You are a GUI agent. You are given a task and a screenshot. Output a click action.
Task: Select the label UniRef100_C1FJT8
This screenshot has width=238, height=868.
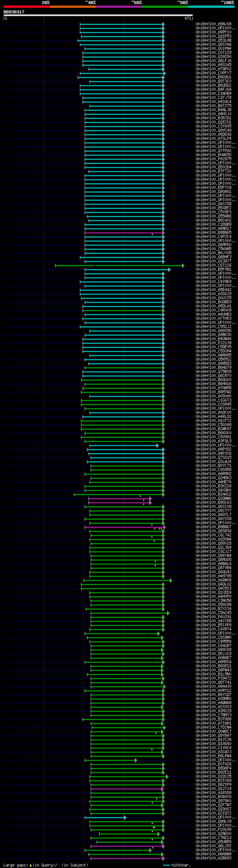213,97
